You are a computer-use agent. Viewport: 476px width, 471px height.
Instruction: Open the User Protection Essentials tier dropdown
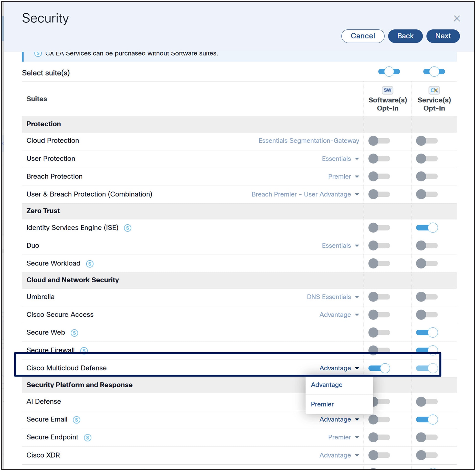[x=340, y=159]
